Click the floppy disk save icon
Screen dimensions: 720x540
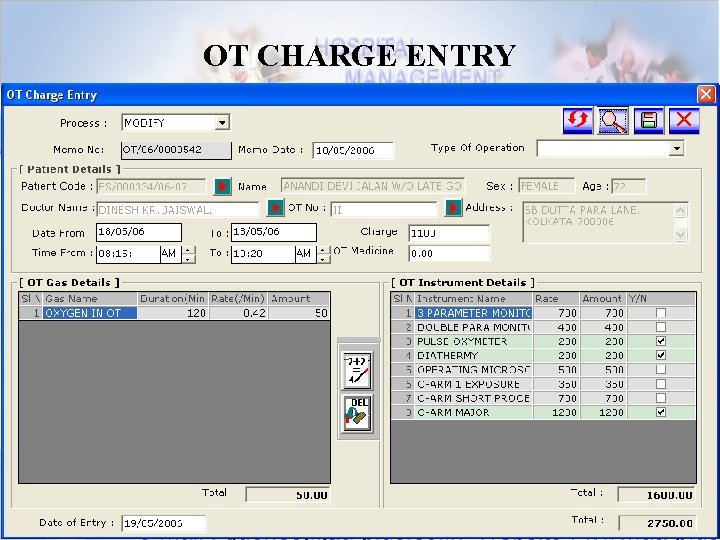pos(648,122)
